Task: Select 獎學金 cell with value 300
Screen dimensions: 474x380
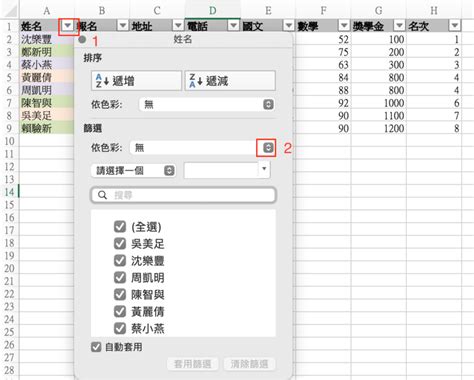Action: coord(379,65)
